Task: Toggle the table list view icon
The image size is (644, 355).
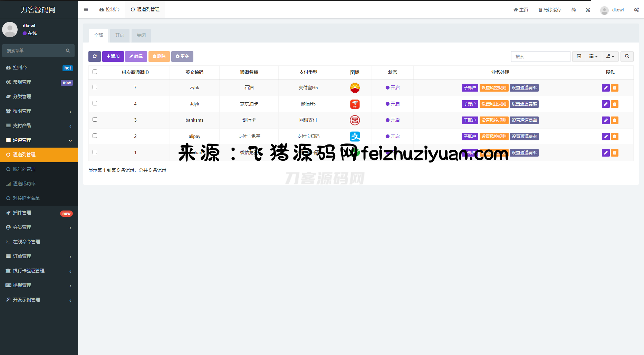Action: click(x=579, y=56)
